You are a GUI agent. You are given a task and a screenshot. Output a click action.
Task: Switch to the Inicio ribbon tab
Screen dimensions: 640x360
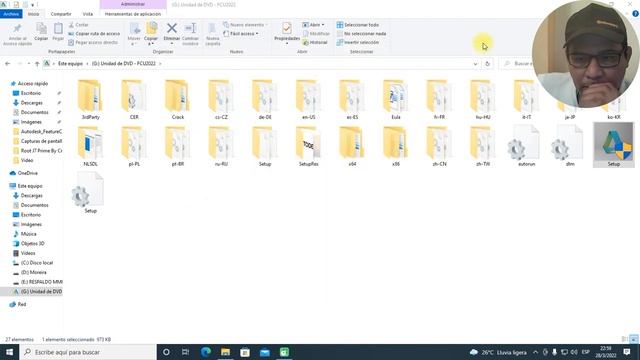(x=33, y=14)
